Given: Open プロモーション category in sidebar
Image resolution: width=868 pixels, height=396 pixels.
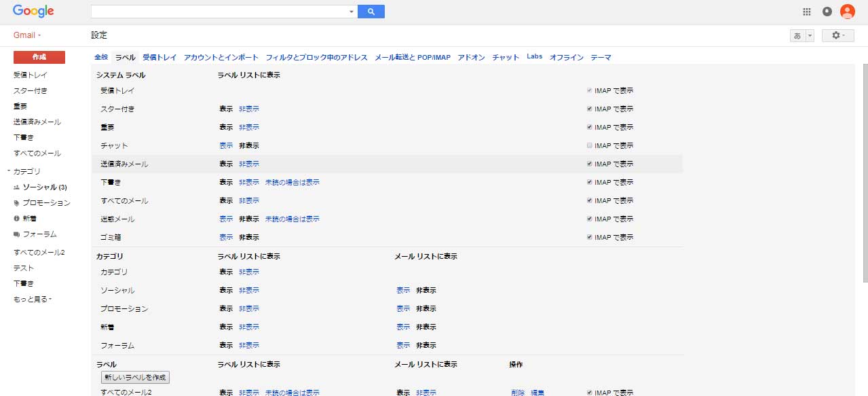Looking at the screenshot, I should pyautogui.click(x=46, y=202).
